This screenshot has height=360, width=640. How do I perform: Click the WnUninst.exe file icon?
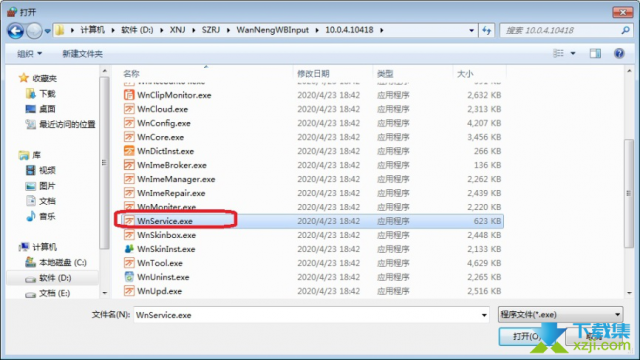(129, 277)
